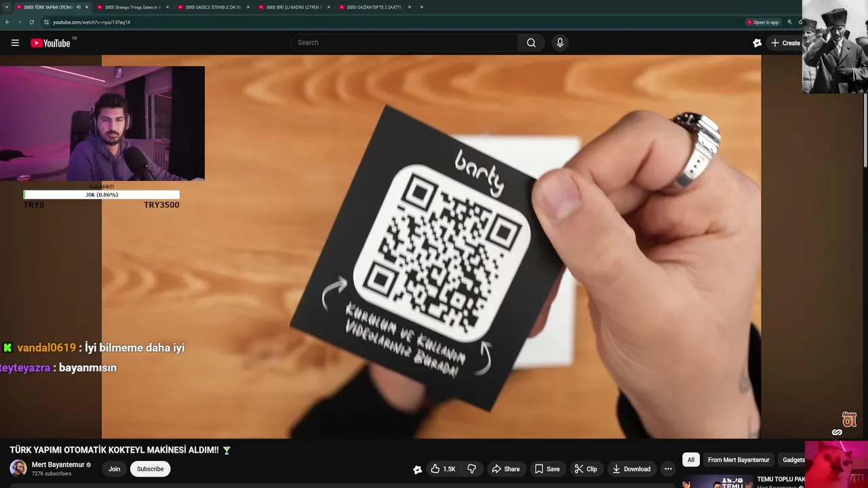Image resolution: width=868 pixels, height=488 pixels.
Task: Close the SADECE İSTANBUL'DA tab
Action: point(248,7)
